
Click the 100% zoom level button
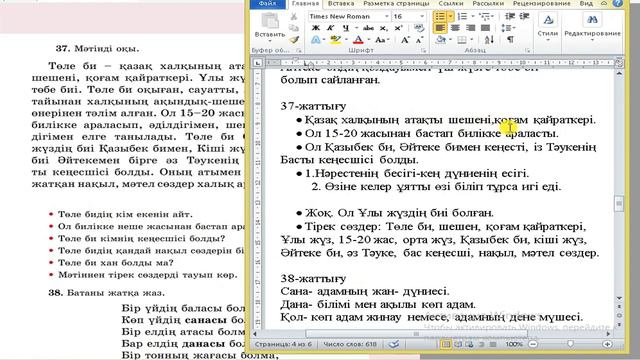pyautogui.click(x=514, y=344)
